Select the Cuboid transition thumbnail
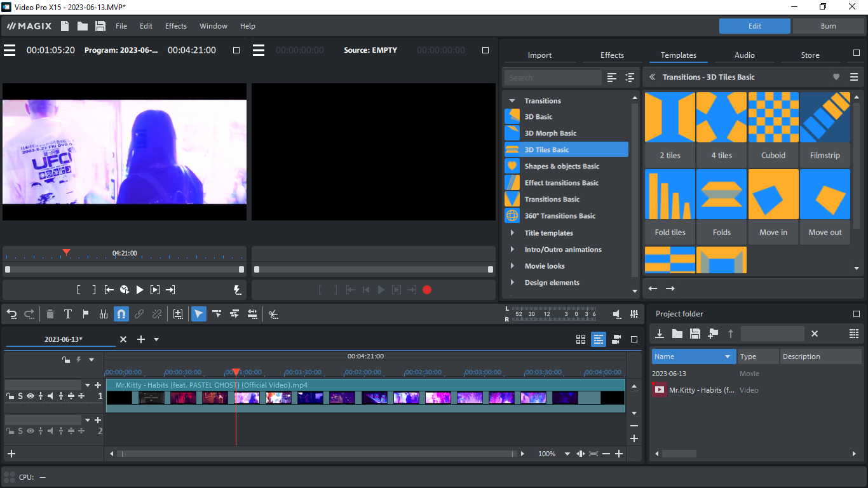The width and height of the screenshot is (868, 488). [x=773, y=118]
